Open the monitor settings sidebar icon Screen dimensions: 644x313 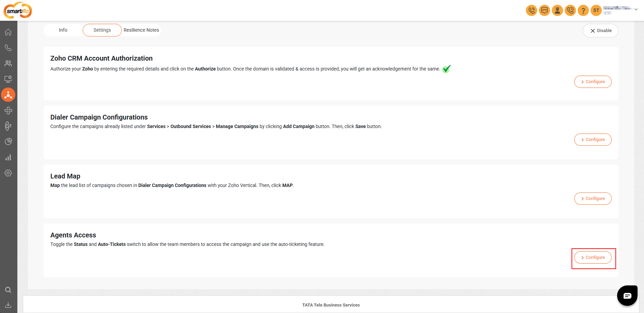[8, 79]
